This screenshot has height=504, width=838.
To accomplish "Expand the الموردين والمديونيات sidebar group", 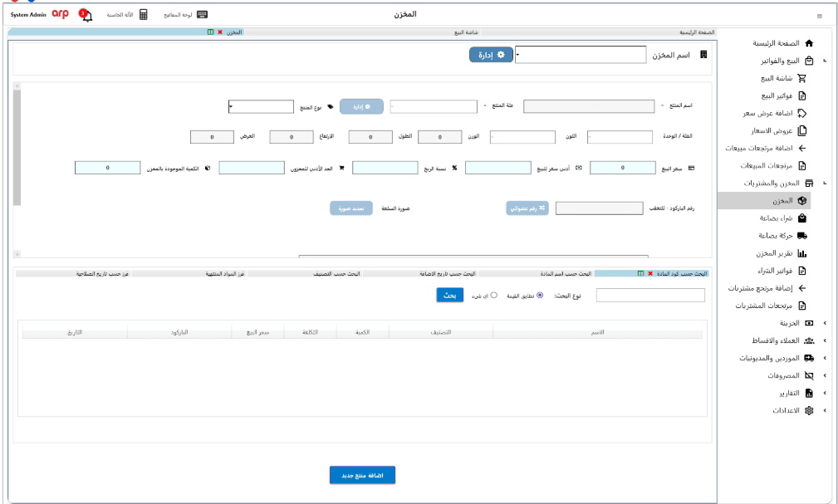I will (x=825, y=358).
